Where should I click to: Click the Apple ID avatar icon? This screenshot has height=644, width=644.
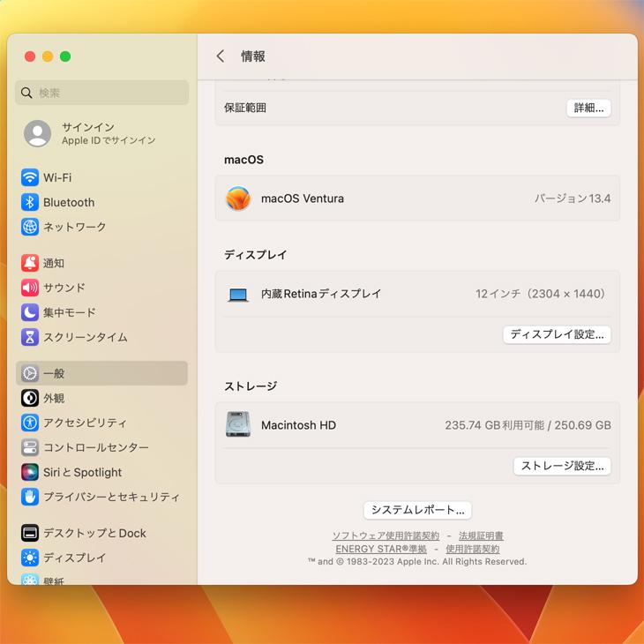pyautogui.click(x=37, y=133)
